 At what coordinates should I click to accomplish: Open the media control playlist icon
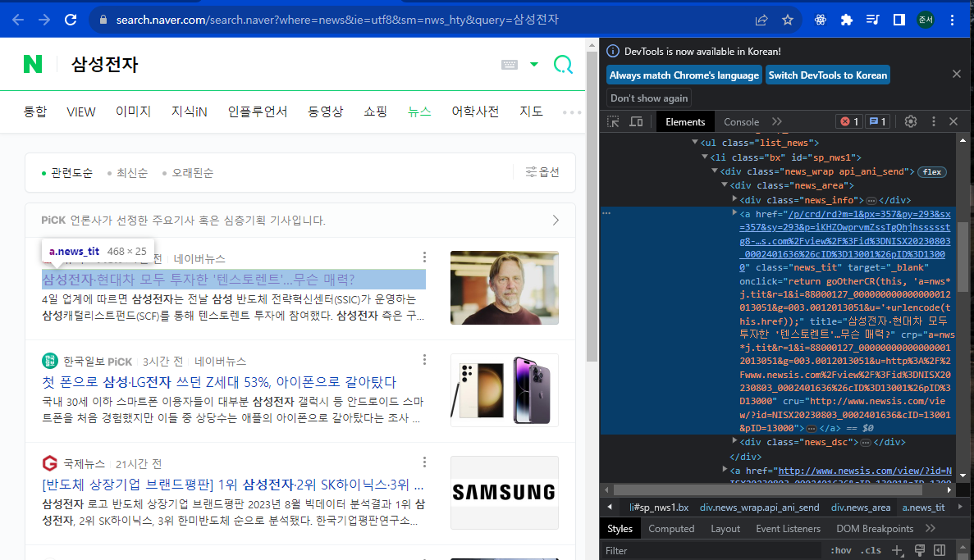click(x=873, y=20)
